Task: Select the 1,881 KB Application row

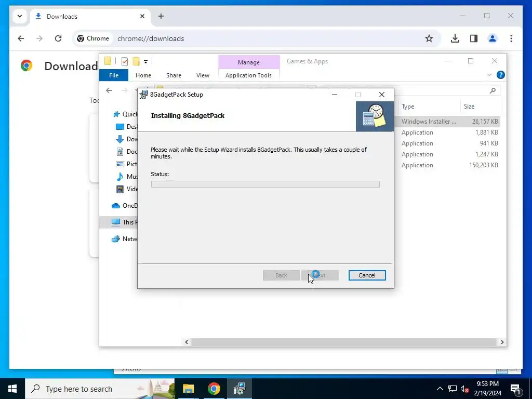Action: click(x=447, y=132)
